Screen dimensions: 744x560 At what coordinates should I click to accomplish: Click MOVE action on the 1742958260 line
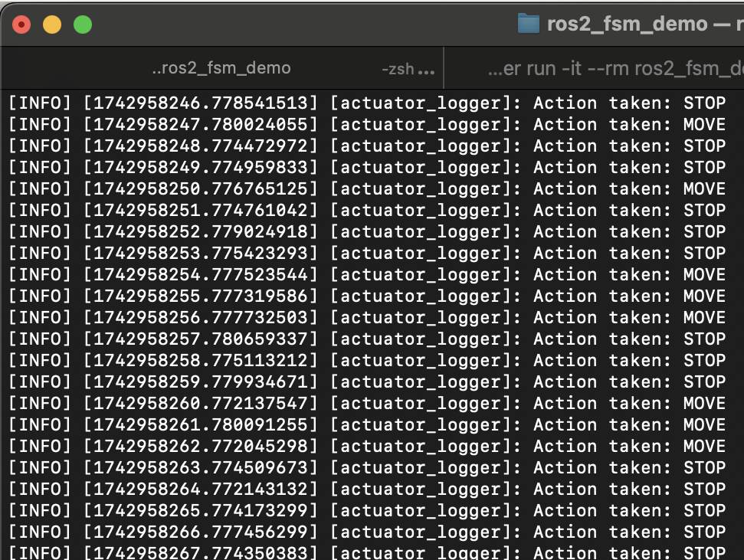(x=704, y=404)
